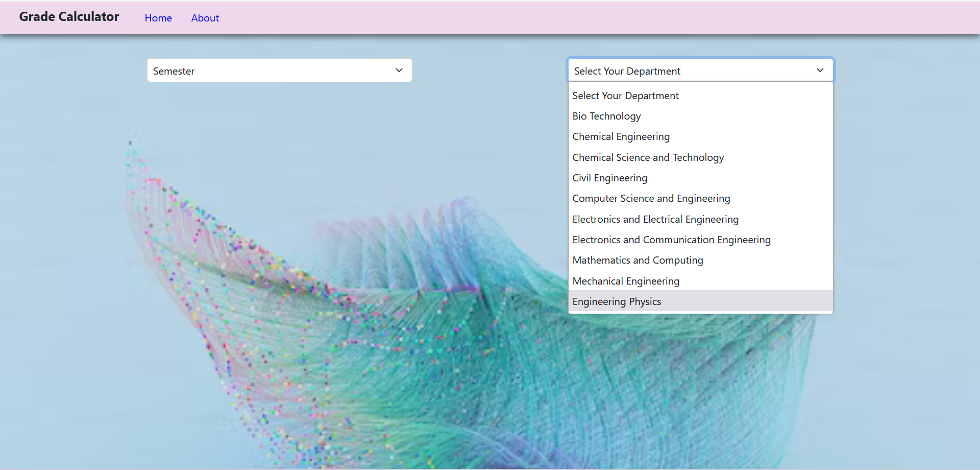Screen dimensions: 980x470
Task: Choose the Select Your Department placeholder option
Action: (625, 96)
